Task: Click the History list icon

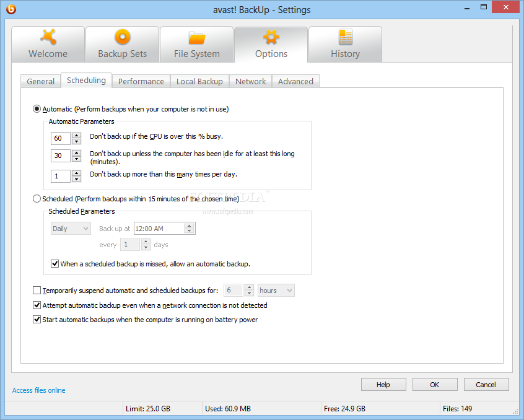Action: (346, 37)
